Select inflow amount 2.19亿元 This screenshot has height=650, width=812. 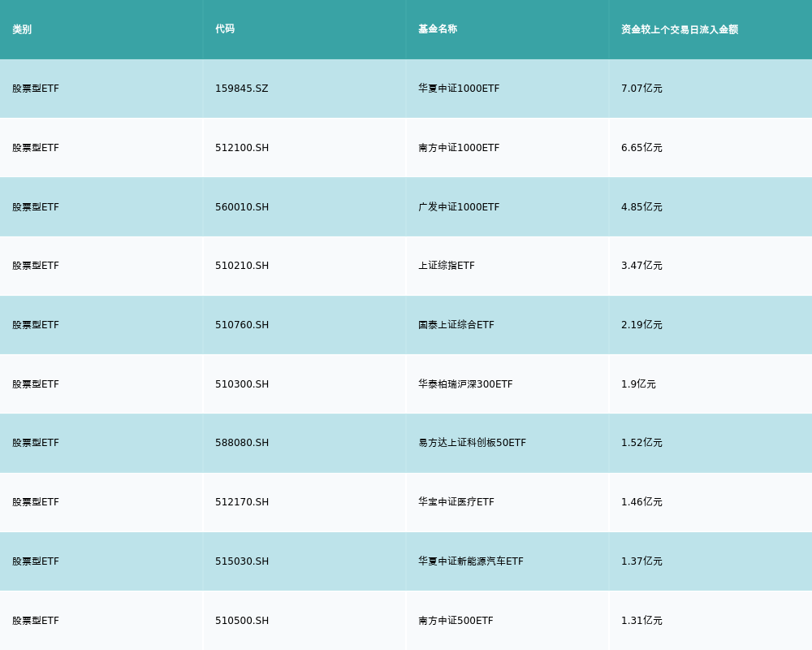click(641, 325)
